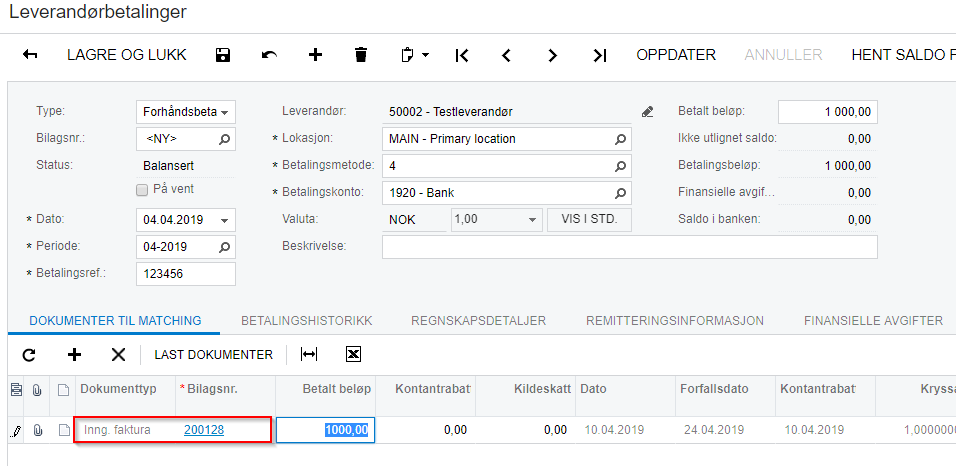Image resolution: width=956 pixels, height=466 pixels.
Task: Go to the next record
Action: tap(552, 56)
